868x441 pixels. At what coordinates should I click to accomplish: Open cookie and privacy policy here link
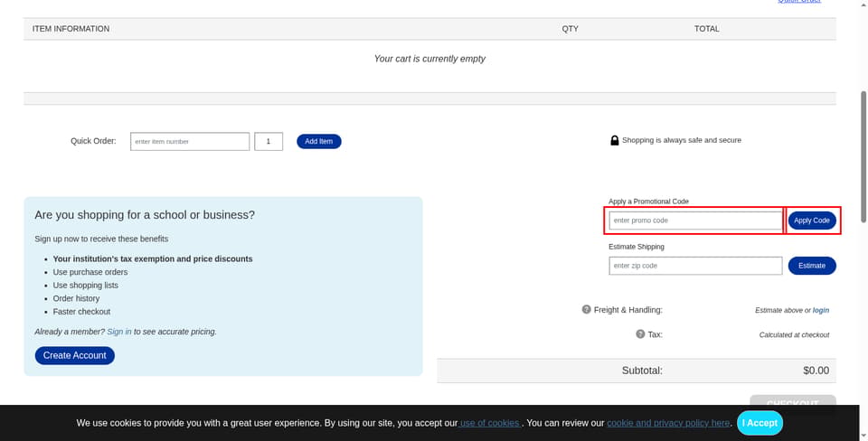point(668,423)
